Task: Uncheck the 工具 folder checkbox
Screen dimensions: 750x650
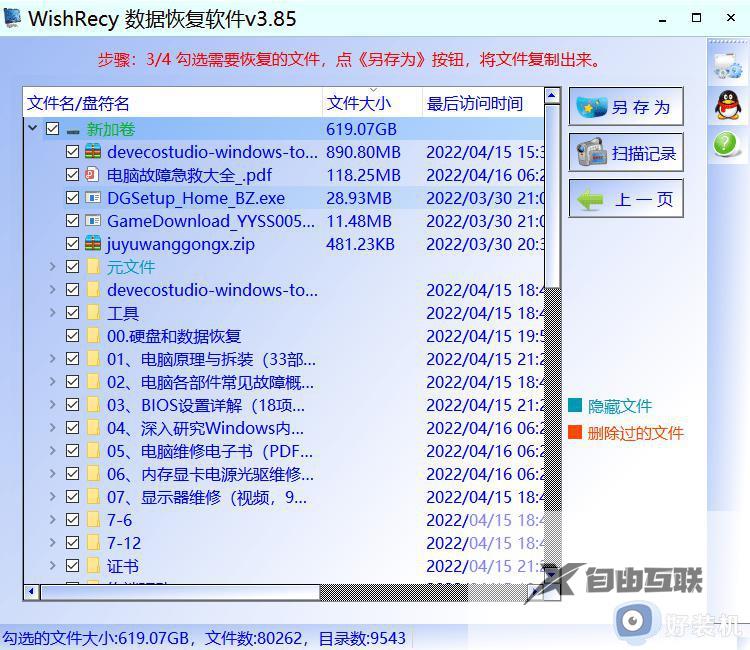Action: tap(72, 312)
